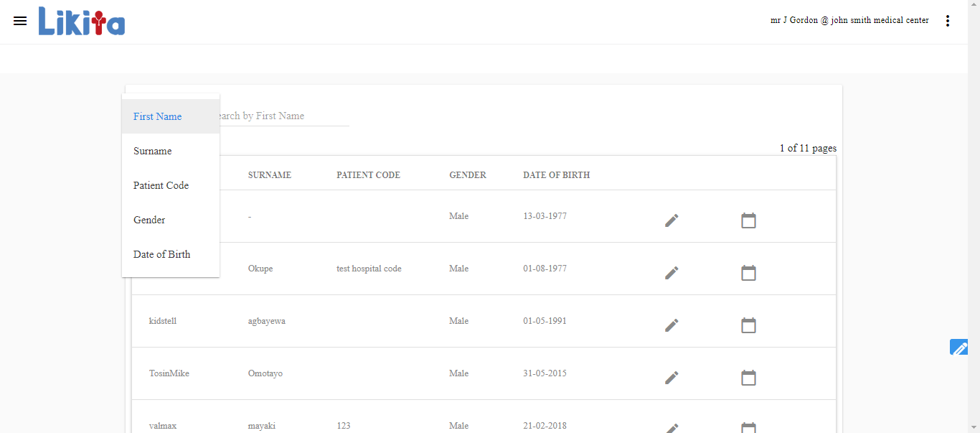Choose Patient Code search option

(x=161, y=185)
